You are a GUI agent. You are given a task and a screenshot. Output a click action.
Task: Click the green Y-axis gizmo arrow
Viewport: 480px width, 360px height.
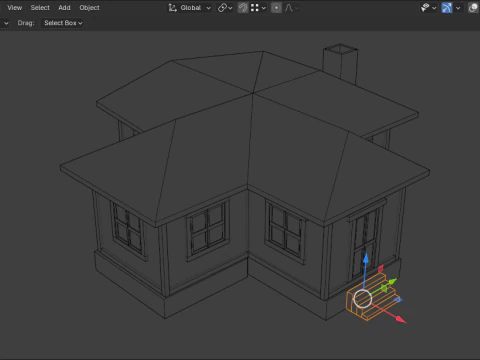coord(392,282)
